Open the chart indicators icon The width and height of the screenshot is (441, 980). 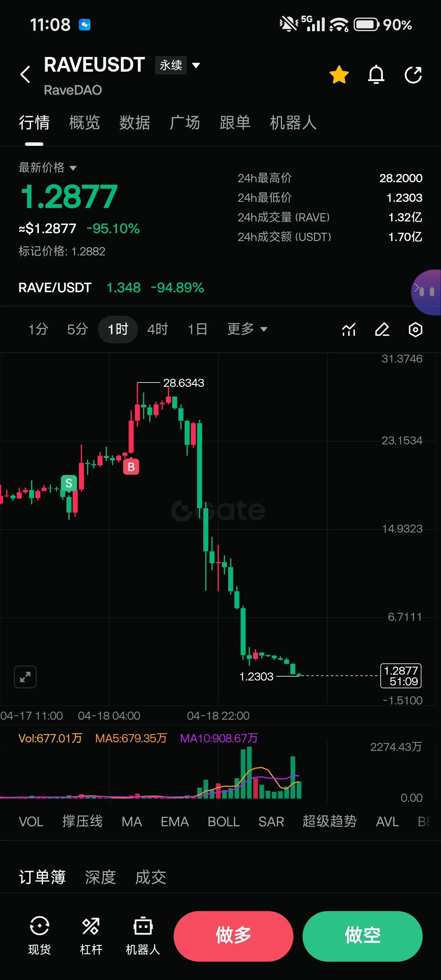click(x=349, y=330)
